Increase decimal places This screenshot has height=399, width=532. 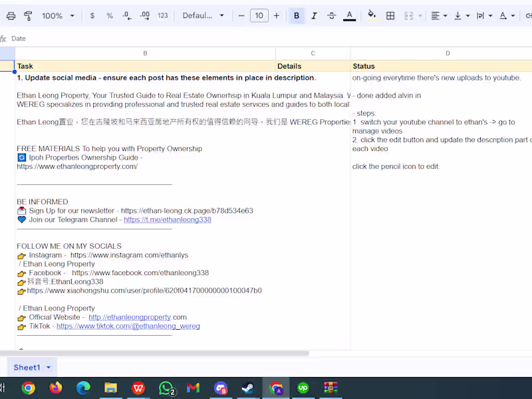[143, 15]
